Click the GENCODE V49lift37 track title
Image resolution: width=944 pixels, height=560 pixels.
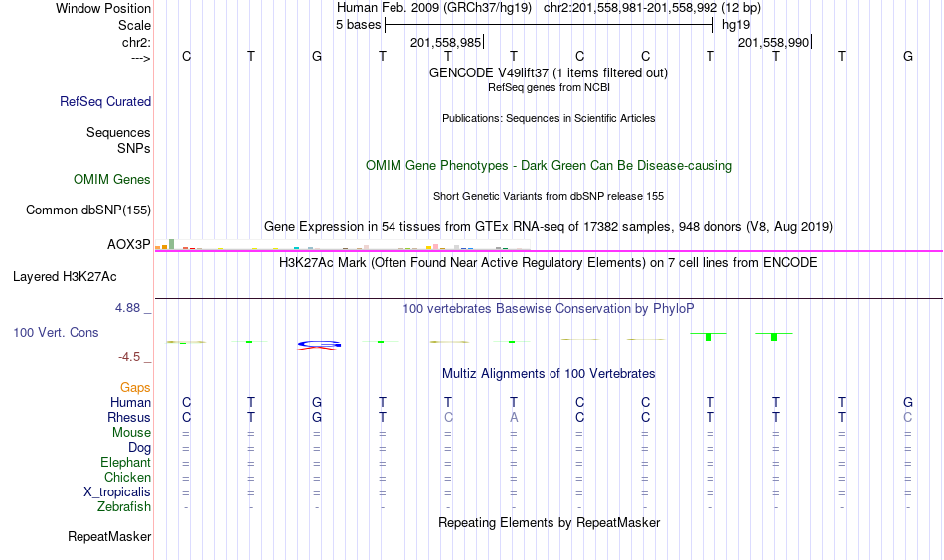tap(549, 72)
